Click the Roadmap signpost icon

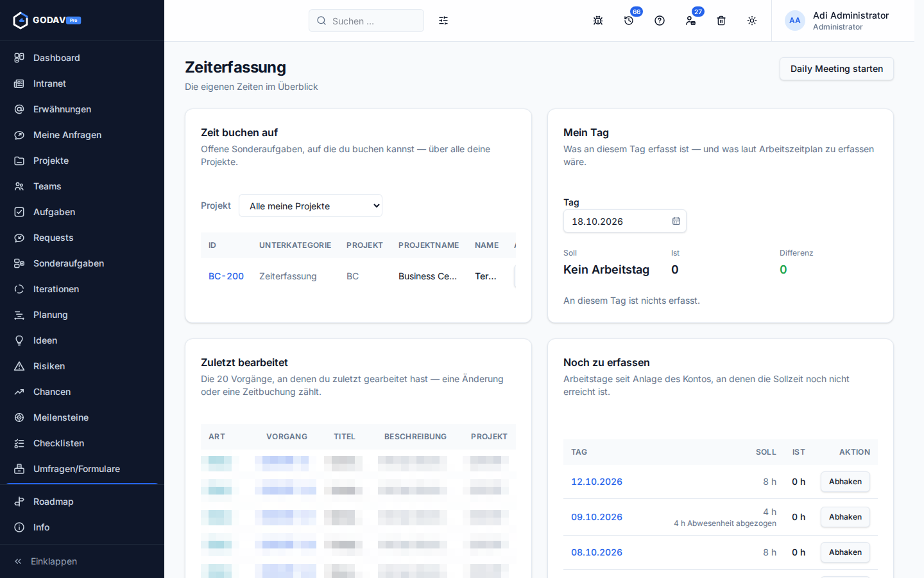click(x=19, y=502)
